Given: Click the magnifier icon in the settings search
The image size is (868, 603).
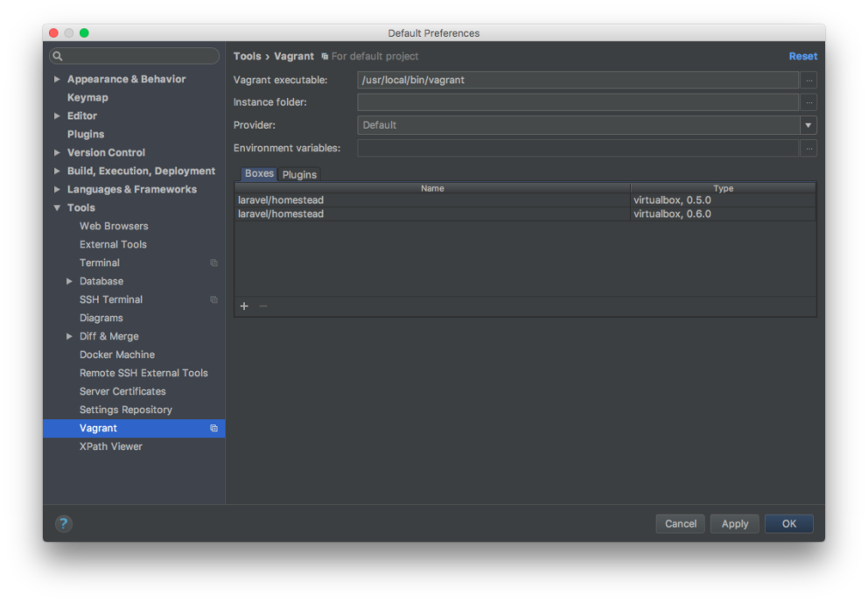Looking at the screenshot, I should (58, 55).
